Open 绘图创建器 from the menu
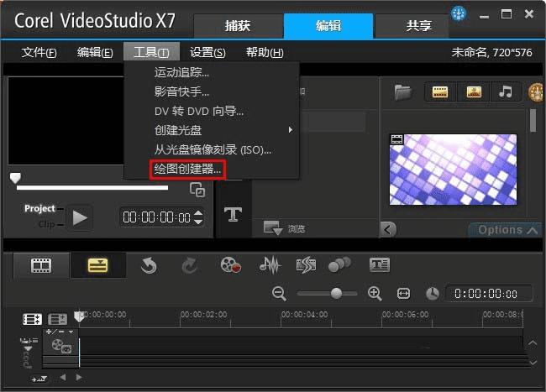Image resolution: width=546 pixels, height=392 pixels. coord(187,169)
